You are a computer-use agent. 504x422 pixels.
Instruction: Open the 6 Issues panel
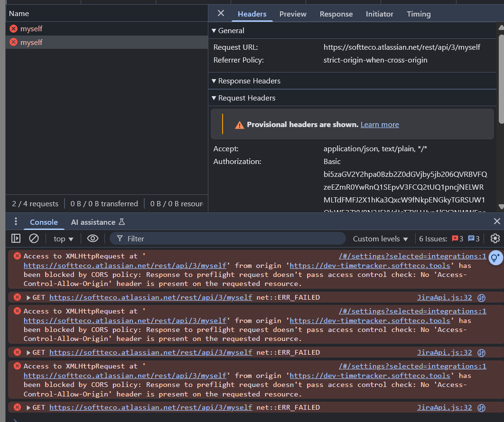pos(449,239)
